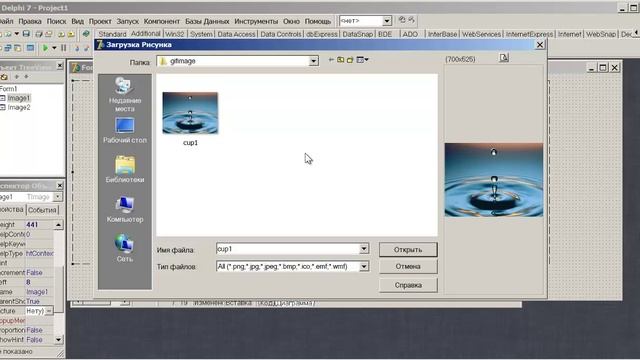The width and height of the screenshot is (640, 360).
Task: Expand the file type dropdown arrow
Action: (x=364, y=267)
